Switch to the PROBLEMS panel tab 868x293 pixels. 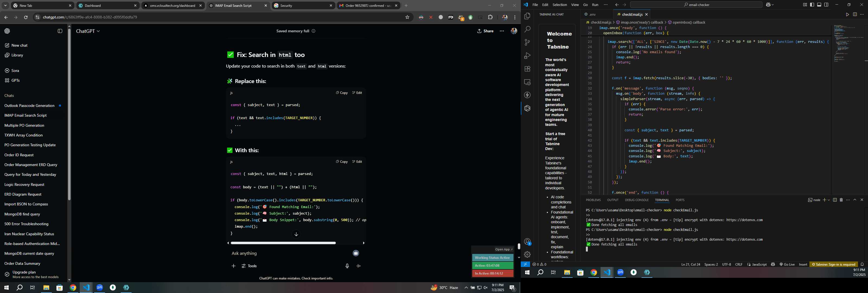pyautogui.click(x=593, y=200)
